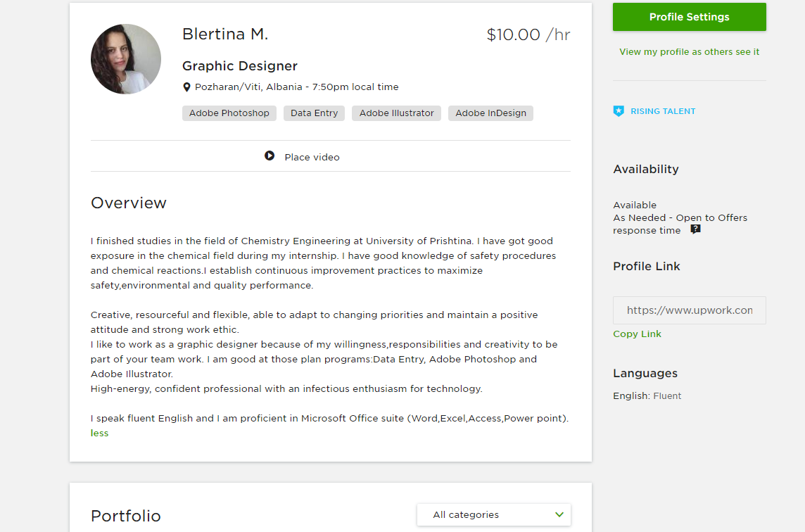The width and height of the screenshot is (805, 532).
Task: Select the profile link URL field
Action: coord(690,310)
